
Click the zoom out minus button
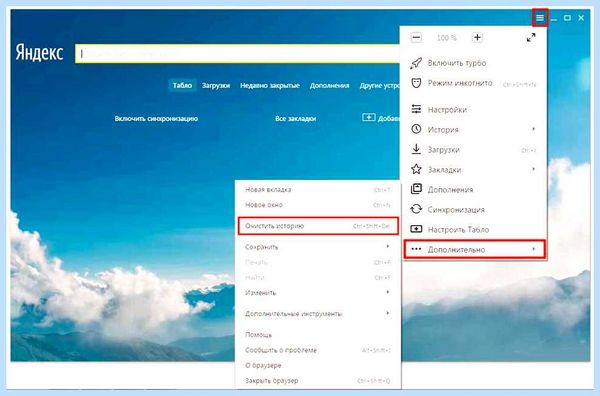(416, 37)
